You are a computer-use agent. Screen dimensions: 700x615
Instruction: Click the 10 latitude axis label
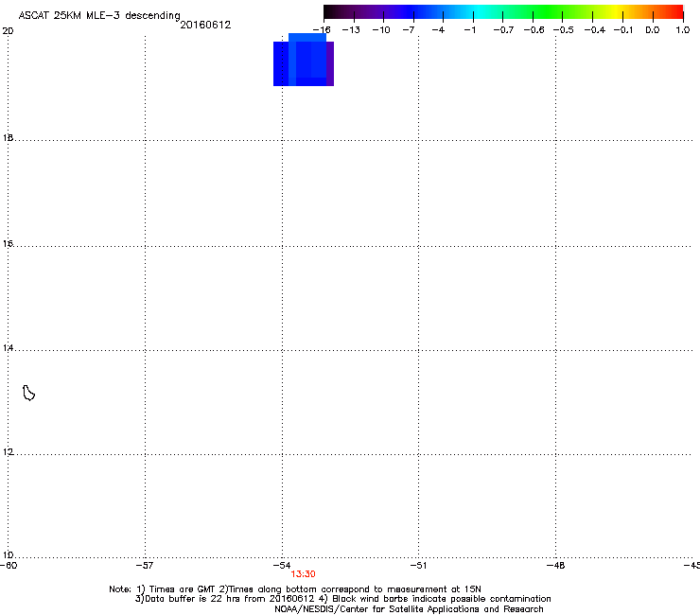8,555
